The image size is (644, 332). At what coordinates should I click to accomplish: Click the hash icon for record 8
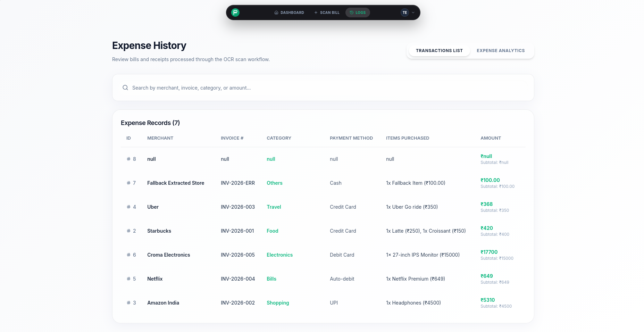pos(128,159)
